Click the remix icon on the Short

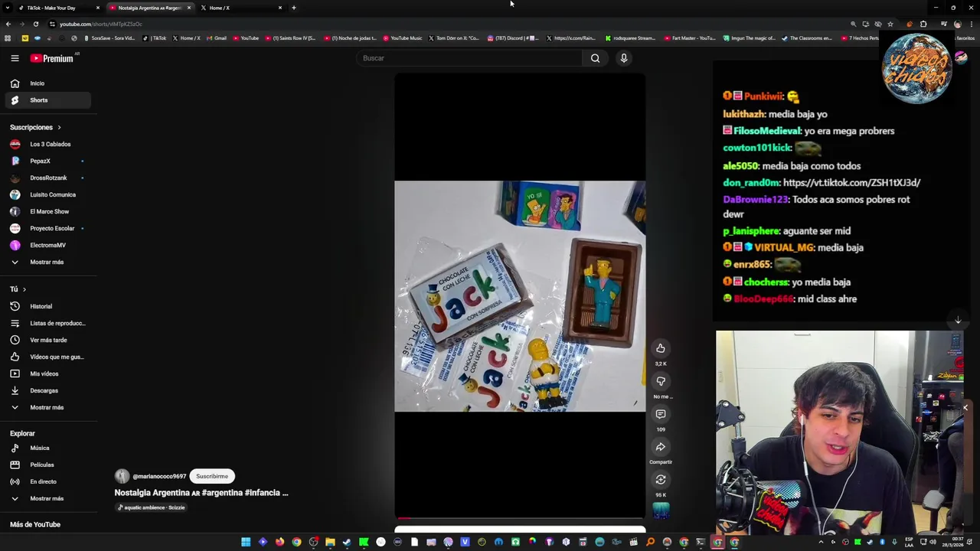[x=661, y=480]
